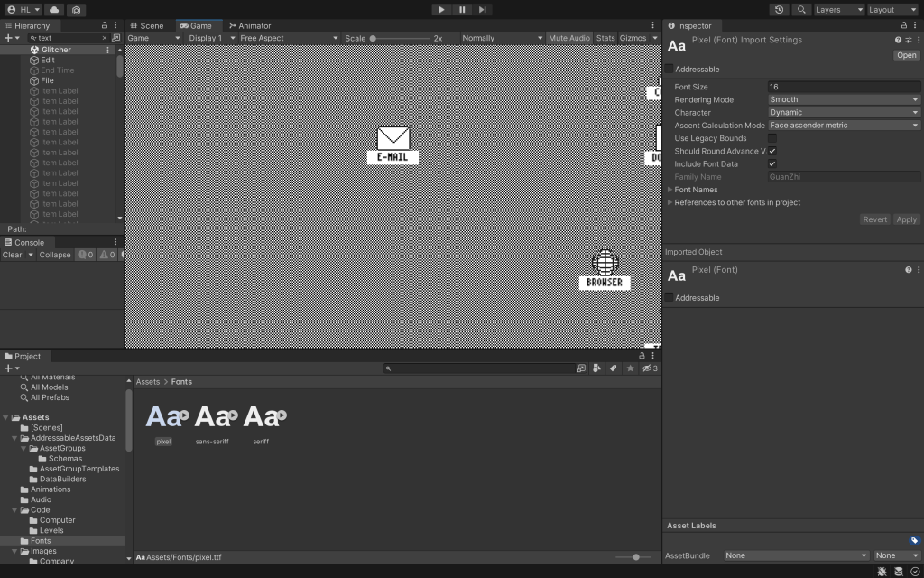The image size is (924, 578).
Task: Click the Clear button in the Console
Action: pyautogui.click(x=13, y=255)
